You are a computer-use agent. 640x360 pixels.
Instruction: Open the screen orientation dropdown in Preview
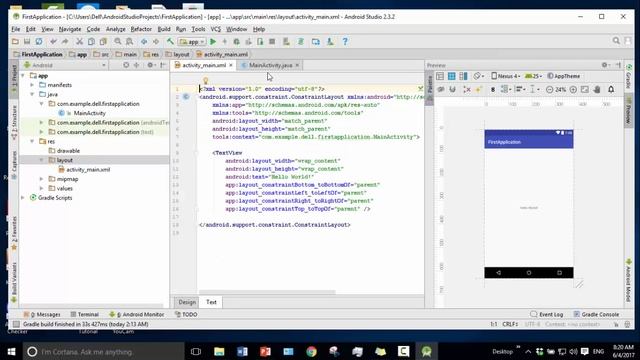pos(478,76)
